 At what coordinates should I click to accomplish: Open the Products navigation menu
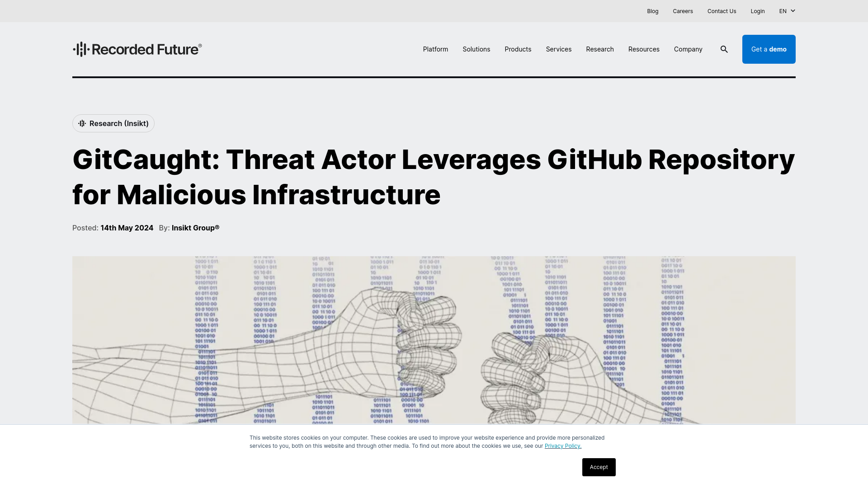pos(518,49)
